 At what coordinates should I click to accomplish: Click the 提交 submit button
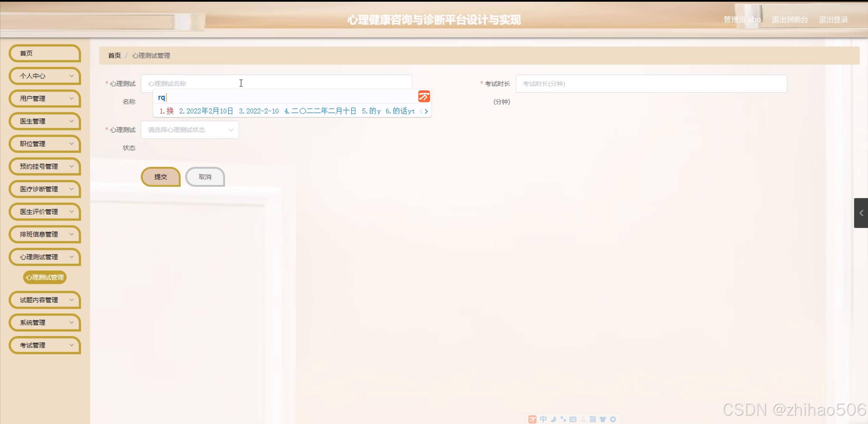[160, 177]
